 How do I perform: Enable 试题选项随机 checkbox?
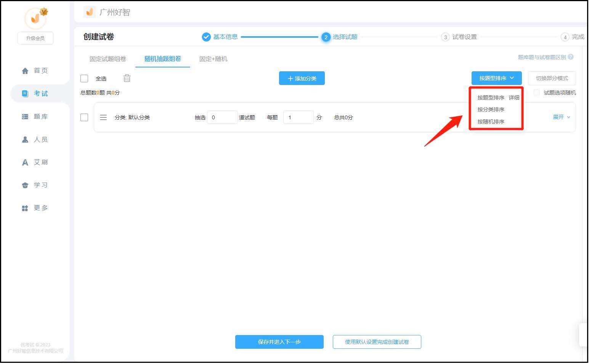(536, 93)
